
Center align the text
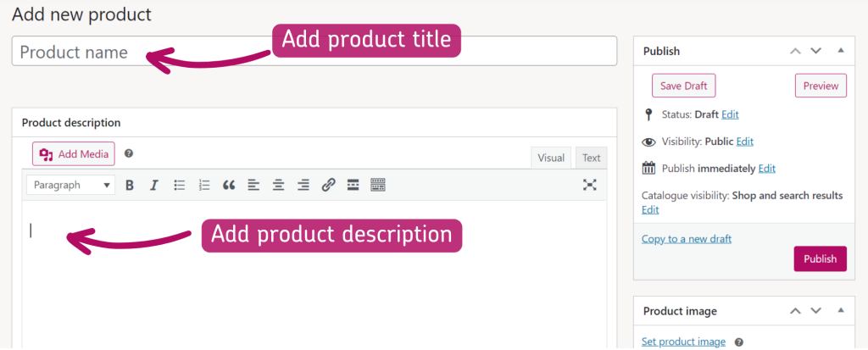click(x=278, y=185)
